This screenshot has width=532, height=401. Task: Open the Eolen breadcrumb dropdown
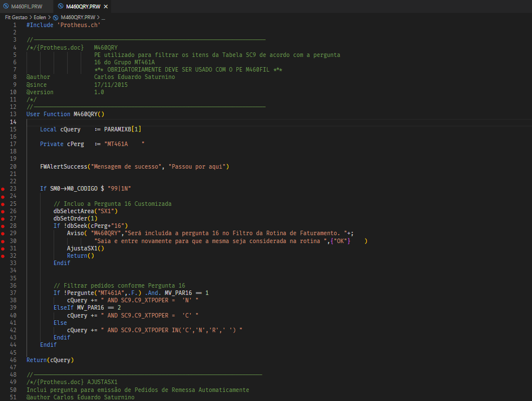pos(39,17)
